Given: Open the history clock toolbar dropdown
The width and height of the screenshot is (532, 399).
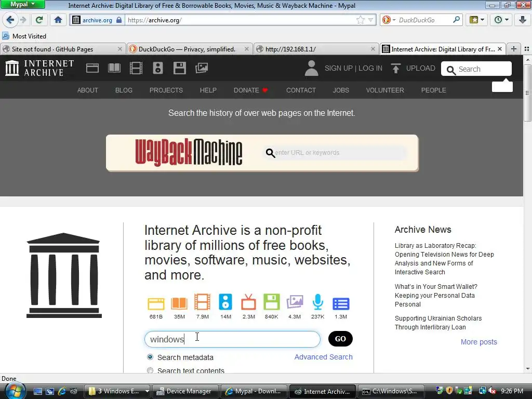Looking at the screenshot, I should pyautogui.click(x=501, y=20).
